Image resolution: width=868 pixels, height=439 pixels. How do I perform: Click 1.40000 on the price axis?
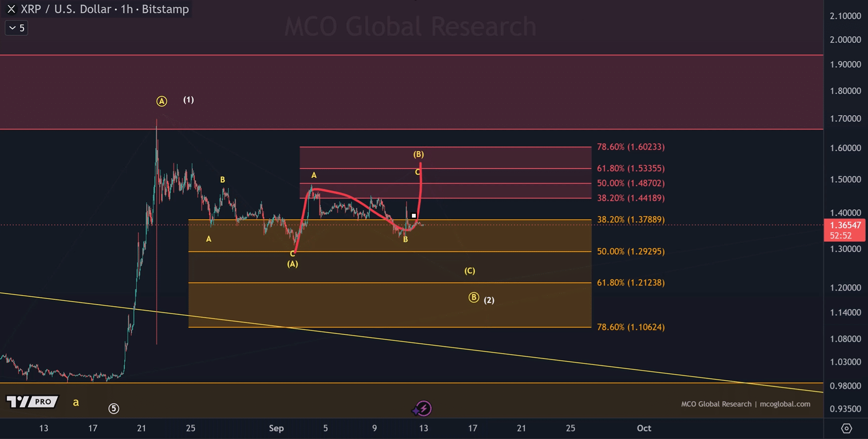click(845, 213)
